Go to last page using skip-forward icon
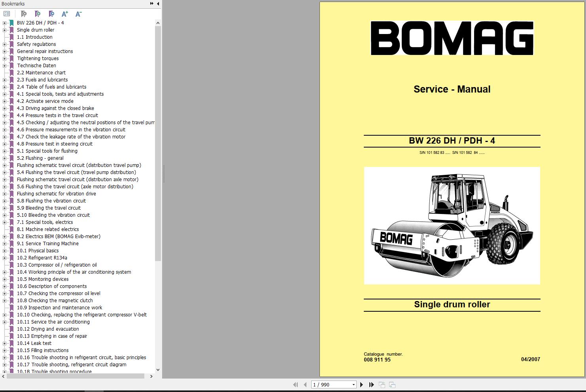The height and width of the screenshot is (392, 586). click(372, 384)
